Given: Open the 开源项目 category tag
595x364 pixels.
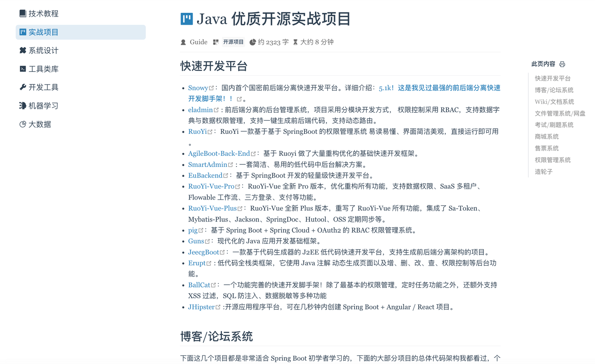Looking at the screenshot, I should click(x=233, y=42).
